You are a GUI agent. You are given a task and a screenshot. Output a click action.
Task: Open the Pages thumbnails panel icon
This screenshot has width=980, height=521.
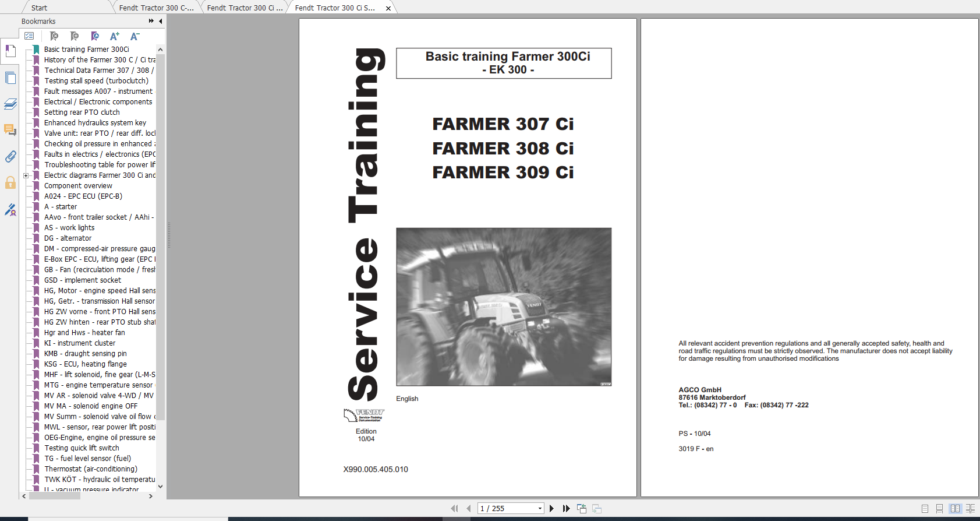[10, 78]
